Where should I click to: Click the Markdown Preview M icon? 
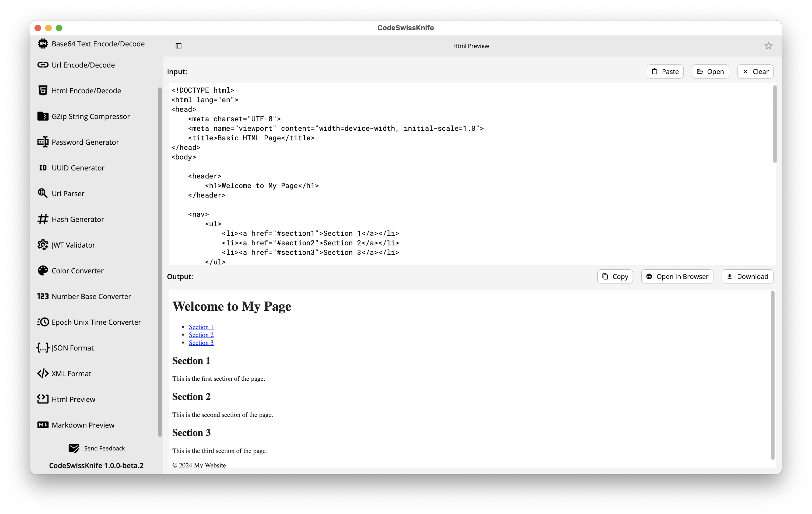pos(43,425)
